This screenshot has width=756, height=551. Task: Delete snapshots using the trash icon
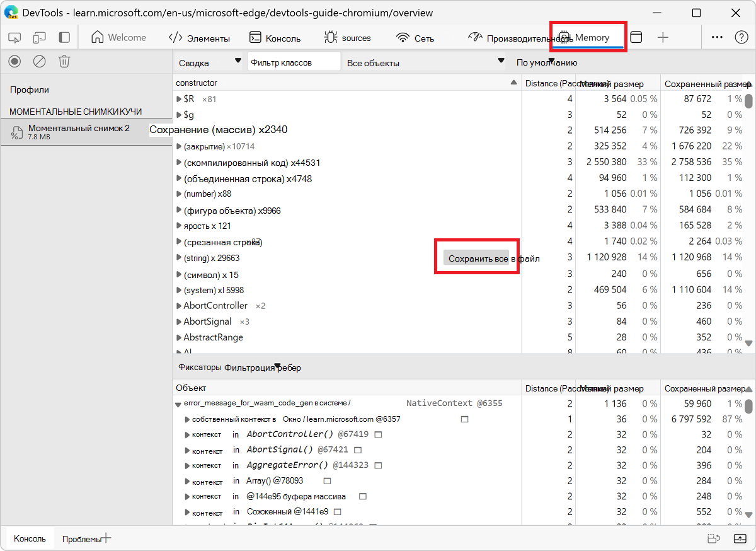64,61
